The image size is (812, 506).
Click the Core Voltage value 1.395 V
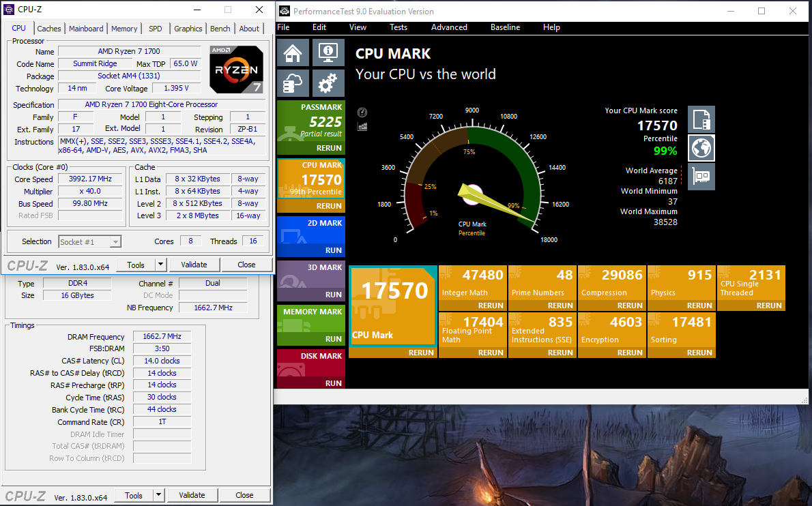(x=176, y=89)
